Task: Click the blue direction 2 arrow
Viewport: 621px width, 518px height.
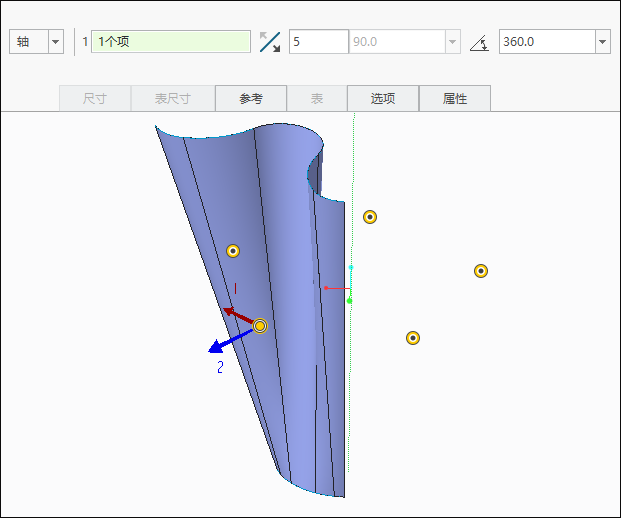Action: point(230,341)
